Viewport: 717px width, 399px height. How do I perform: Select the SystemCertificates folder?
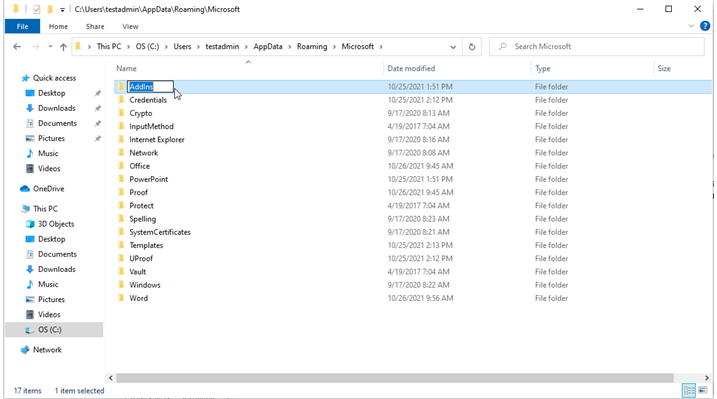click(x=160, y=232)
